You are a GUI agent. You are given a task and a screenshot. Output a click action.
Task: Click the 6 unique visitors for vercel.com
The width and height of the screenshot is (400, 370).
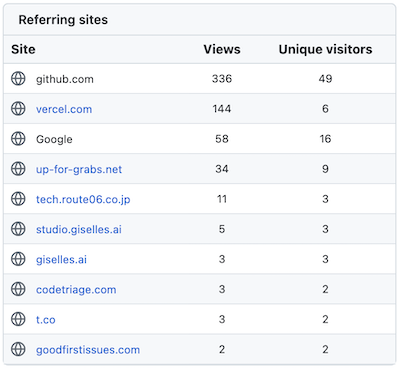[325, 109]
